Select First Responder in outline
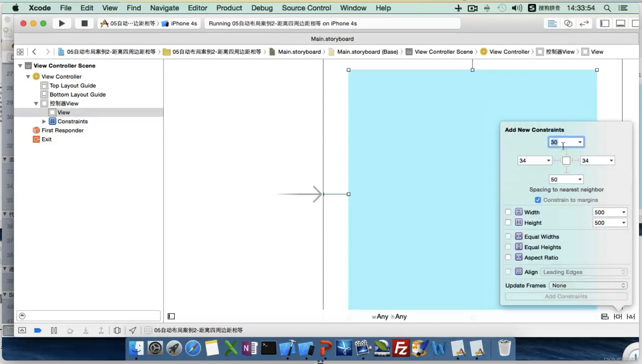642x364 pixels. coord(62,130)
